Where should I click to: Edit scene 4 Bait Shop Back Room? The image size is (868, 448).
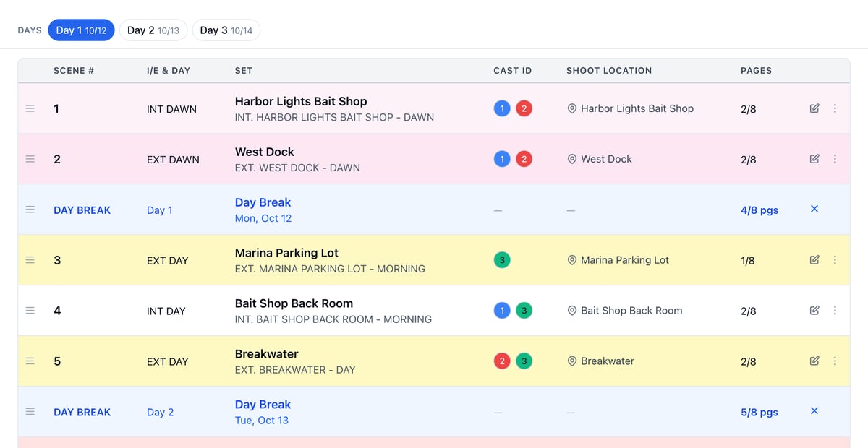(814, 311)
